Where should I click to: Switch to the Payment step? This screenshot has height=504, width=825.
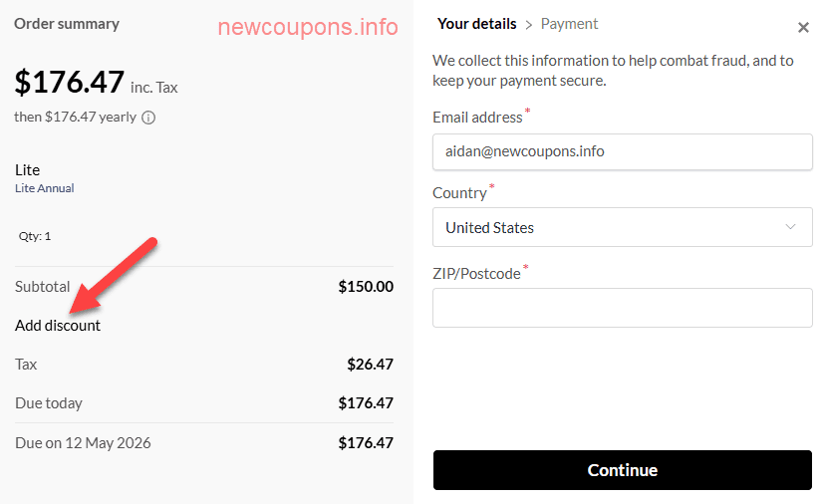[x=569, y=24]
